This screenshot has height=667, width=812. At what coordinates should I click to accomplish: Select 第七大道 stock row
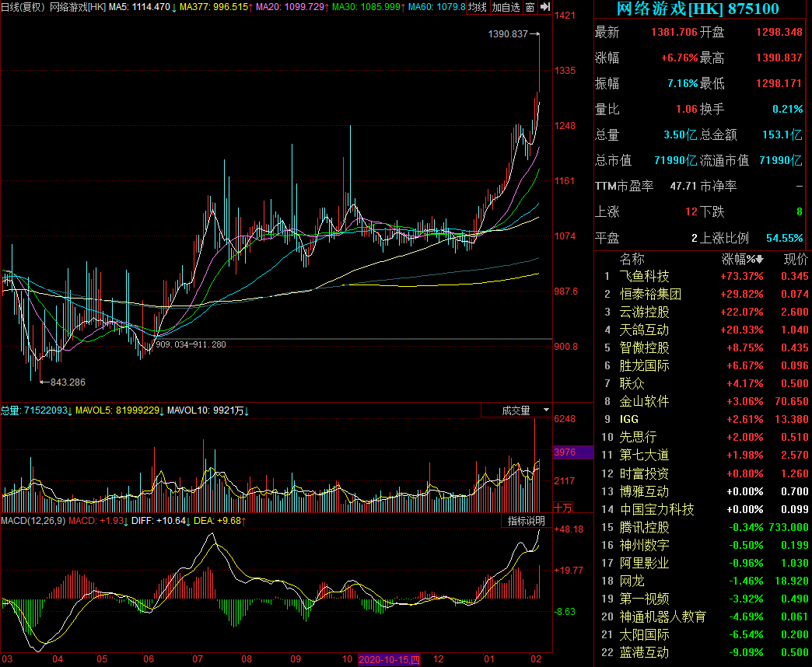[703, 456]
